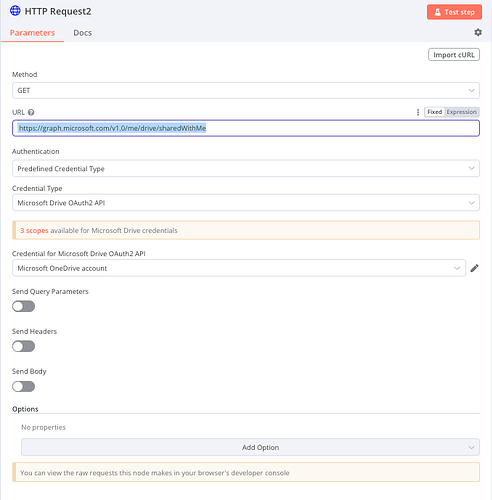Image resolution: width=492 pixels, height=500 pixels.
Task: Open node settings gear icon
Action: pyautogui.click(x=478, y=32)
